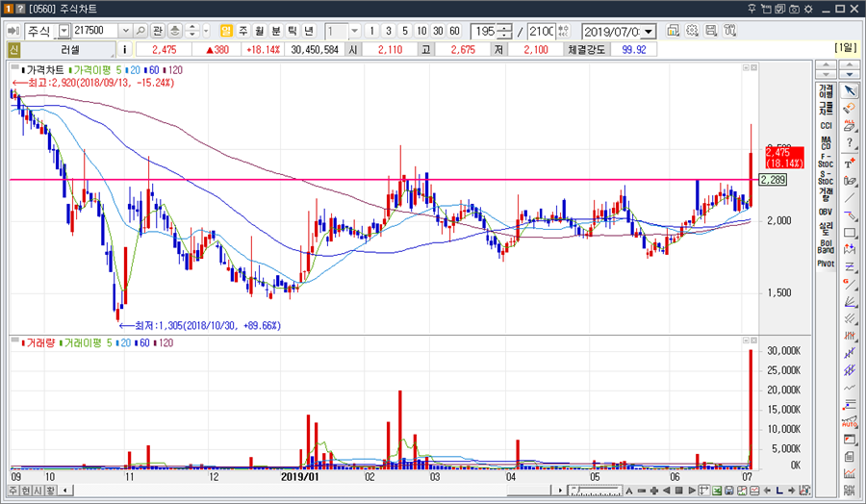The height and width of the screenshot is (504, 866).
Task: Click the 체결강도 label
Action: (587, 50)
